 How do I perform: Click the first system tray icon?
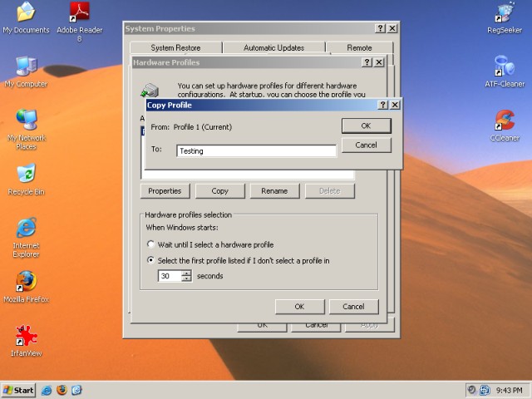click(x=471, y=390)
